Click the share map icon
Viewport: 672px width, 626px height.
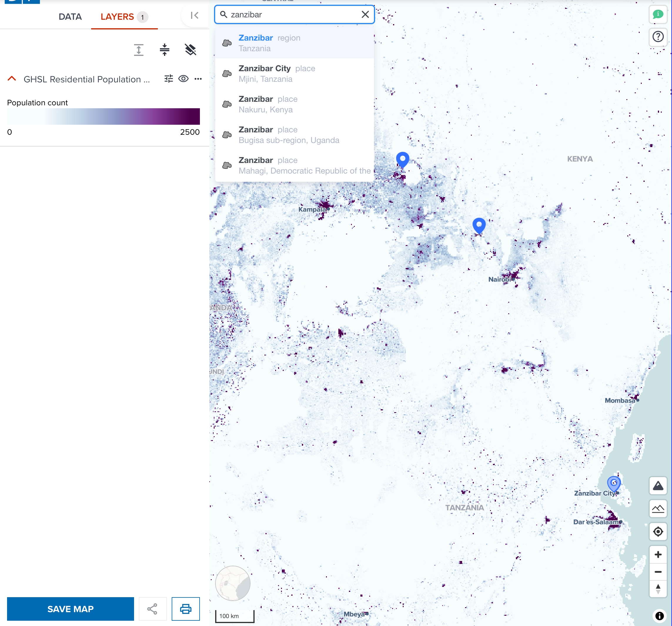click(x=153, y=609)
